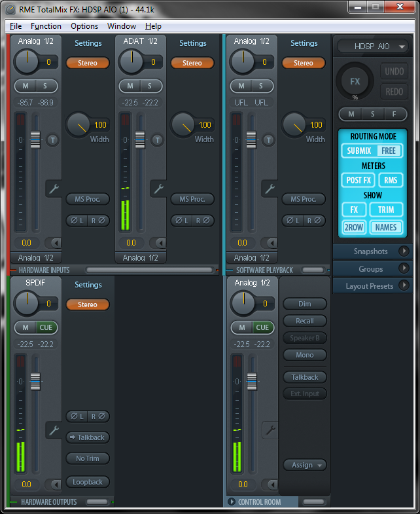Image resolution: width=420 pixels, height=514 pixels.
Task: Open wrench settings on Control Room channel
Action: click(x=270, y=430)
